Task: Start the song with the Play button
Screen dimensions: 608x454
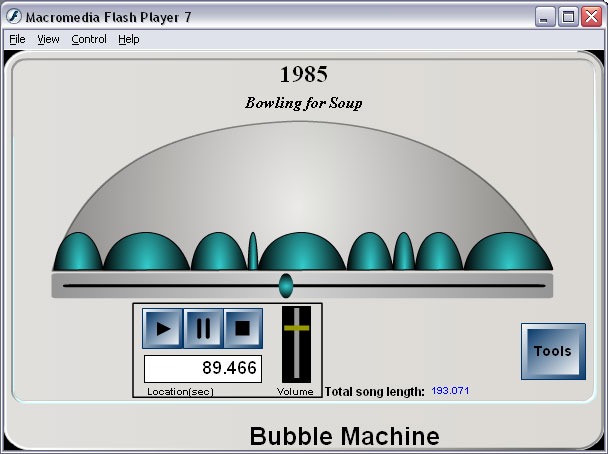Action: [162, 328]
